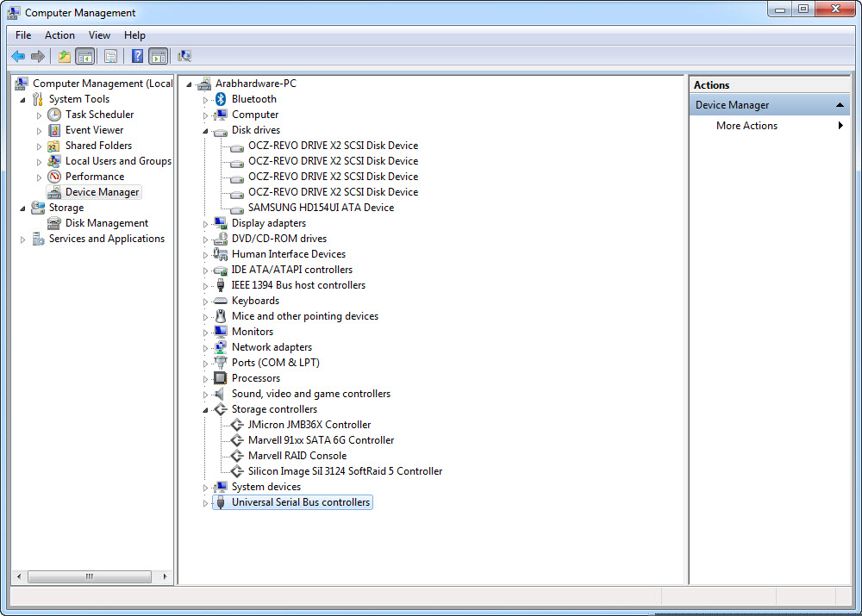The image size is (862, 616).
Task: Open the More Actions submenu arrow
Action: [x=840, y=125]
